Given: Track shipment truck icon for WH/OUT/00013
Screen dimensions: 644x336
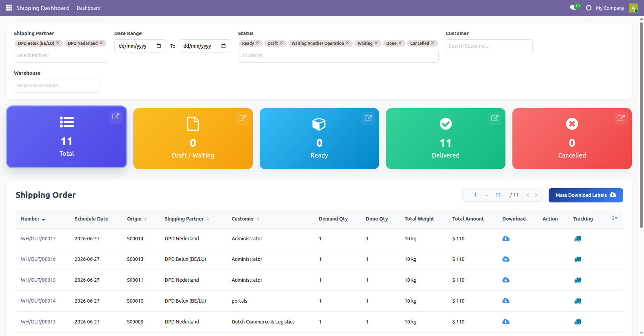Looking at the screenshot, I should (578, 322).
